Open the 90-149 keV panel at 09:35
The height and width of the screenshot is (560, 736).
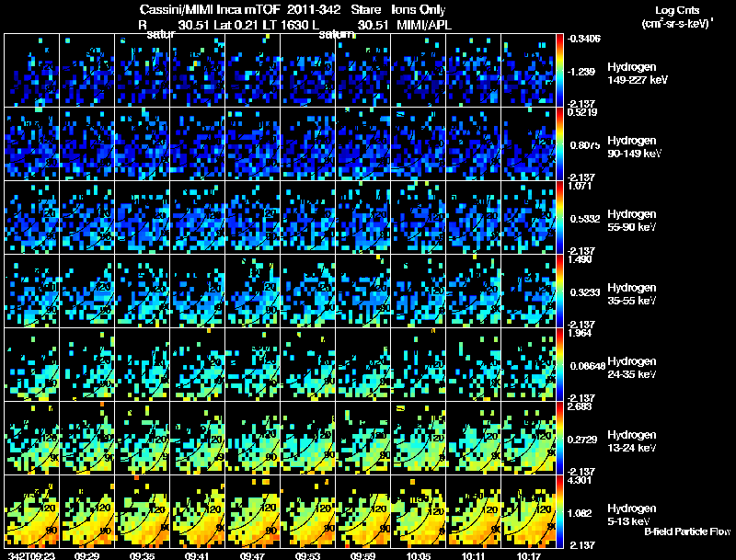(x=143, y=144)
